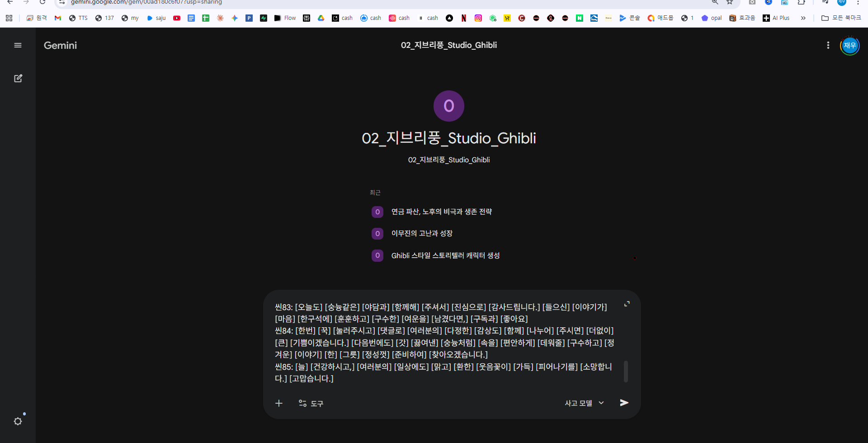Open the 모든 북마크 folder
868x443 pixels.
[841, 18]
